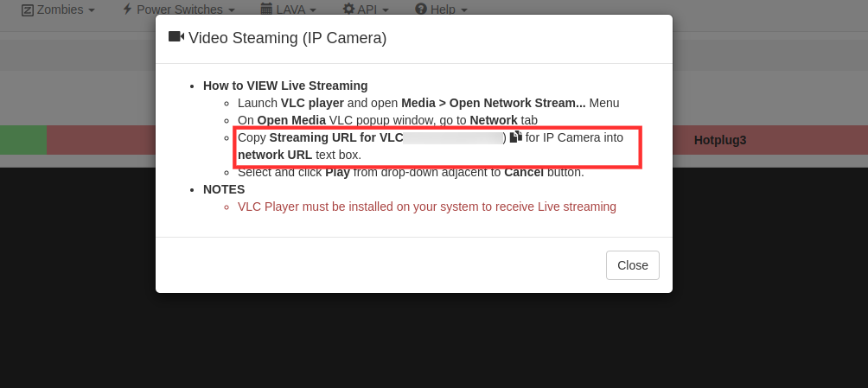Click the red VLC Player installation note
The image size is (868, 388).
[427, 207]
